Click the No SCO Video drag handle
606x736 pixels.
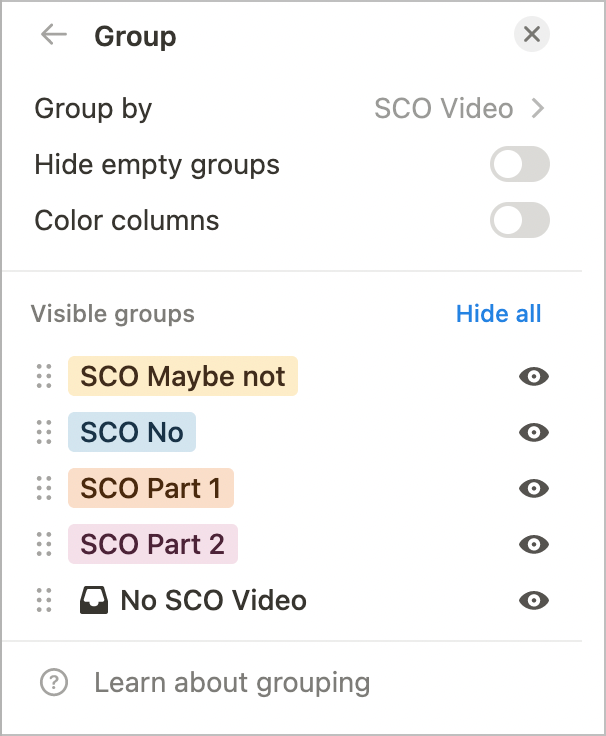click(43, 600)
